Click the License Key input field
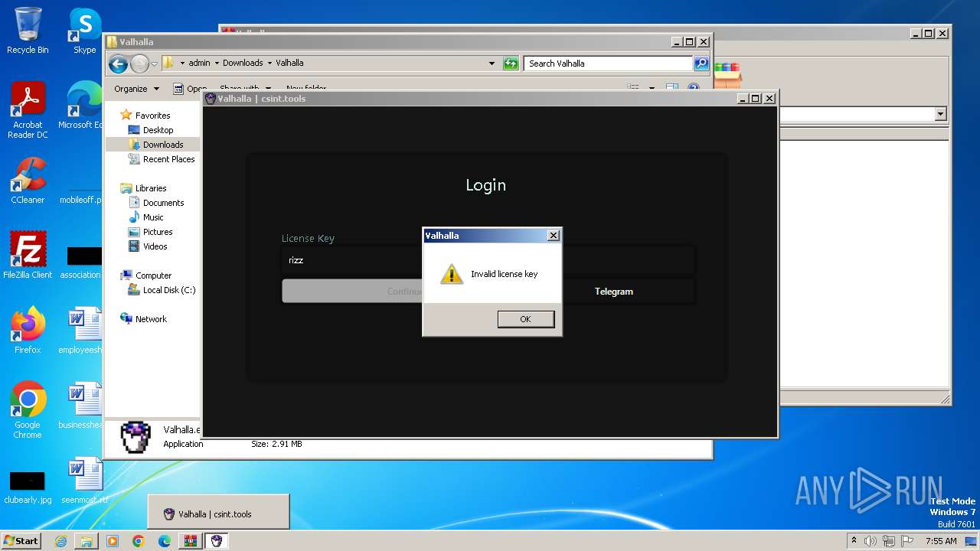This screenshot has height=551, width=980. 488,260
